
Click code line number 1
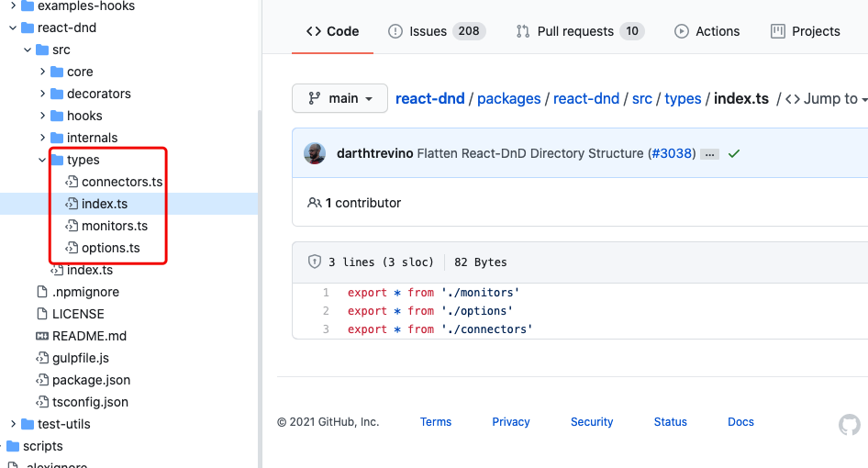click(326, 293)
